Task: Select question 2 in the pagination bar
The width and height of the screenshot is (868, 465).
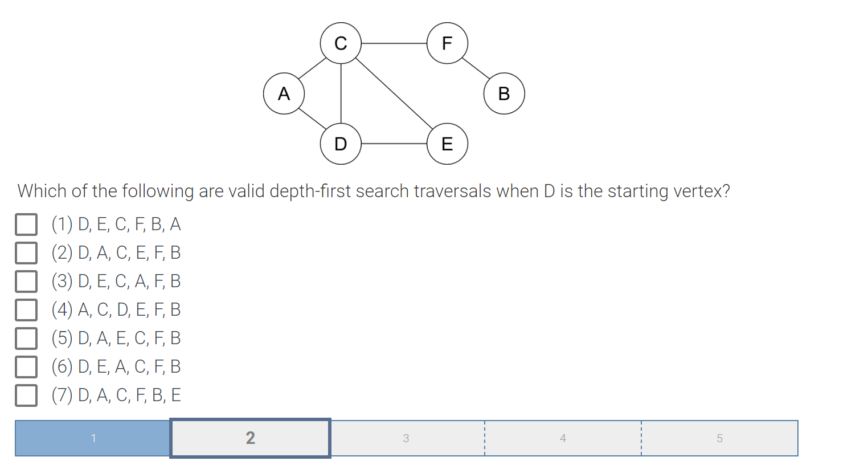Action: pyautogui.click(x=249, y=438)
